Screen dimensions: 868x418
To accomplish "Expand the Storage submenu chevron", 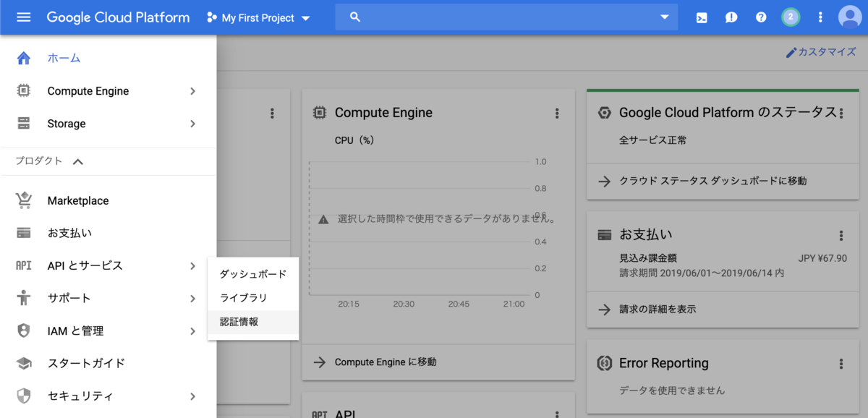I will 192,124.
